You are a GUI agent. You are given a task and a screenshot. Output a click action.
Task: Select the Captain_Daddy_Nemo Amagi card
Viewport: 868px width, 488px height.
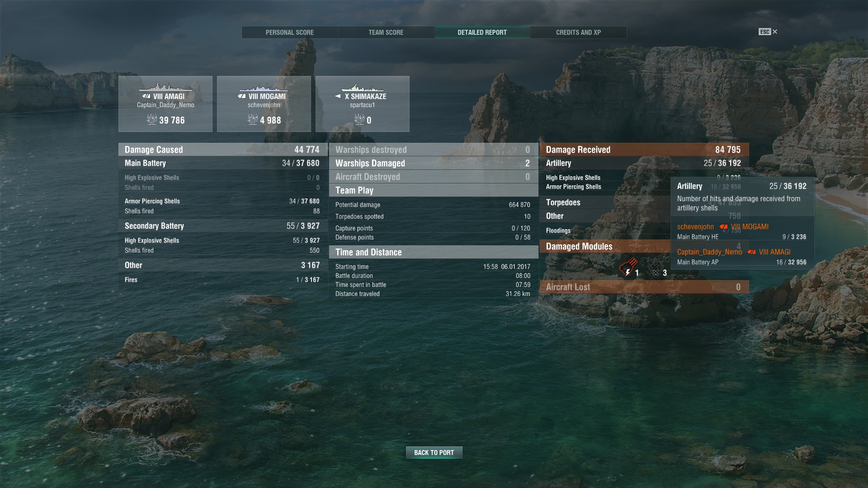coord(165,104)
